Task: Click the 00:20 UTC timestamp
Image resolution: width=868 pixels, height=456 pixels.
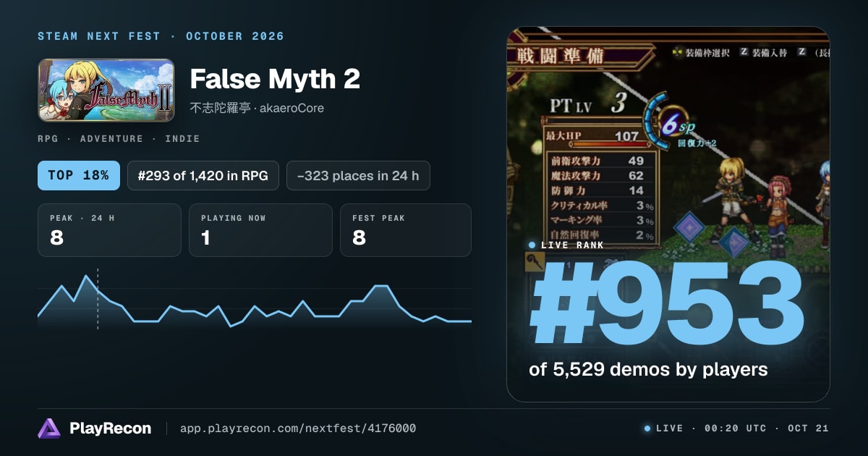Action: (x=735, y=428)
